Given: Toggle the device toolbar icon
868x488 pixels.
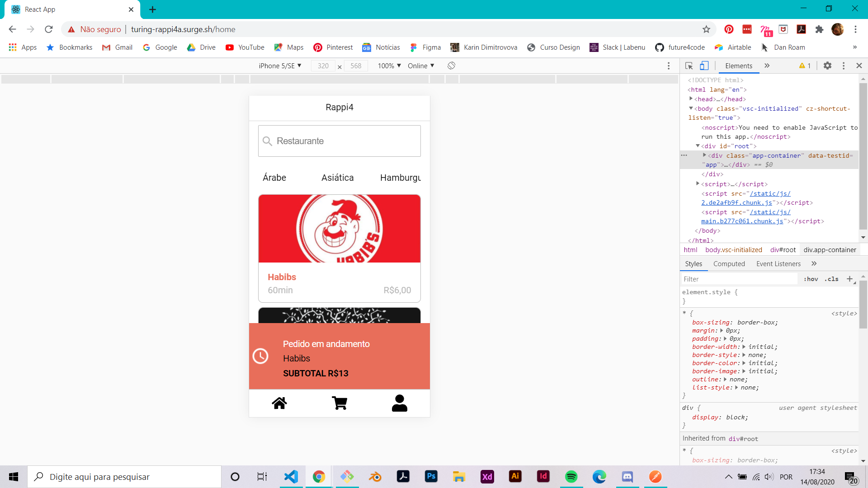Looking at the screenshot, I should [704, 66].
